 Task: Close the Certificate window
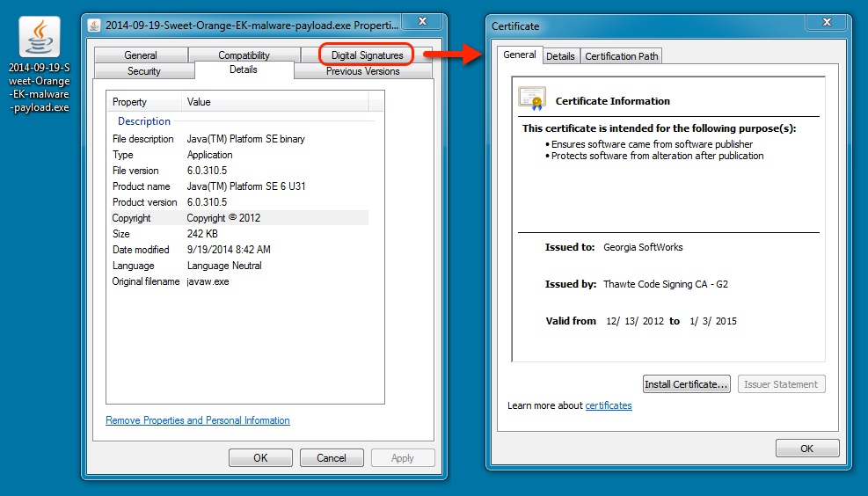coord(827,22)
